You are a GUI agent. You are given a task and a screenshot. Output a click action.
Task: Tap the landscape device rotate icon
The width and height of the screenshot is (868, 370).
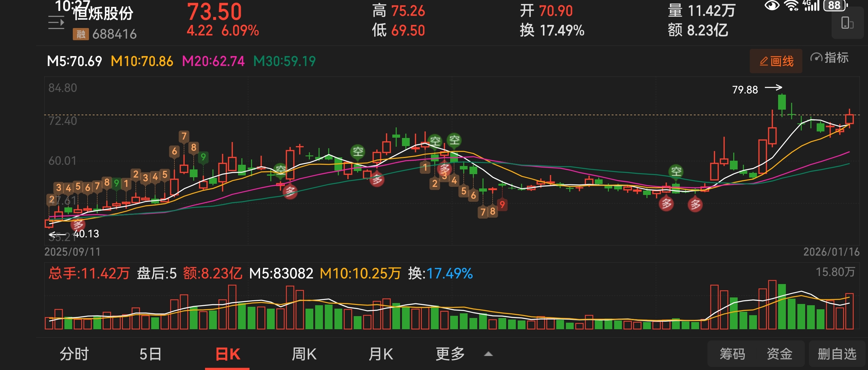[x=847, y=23]
